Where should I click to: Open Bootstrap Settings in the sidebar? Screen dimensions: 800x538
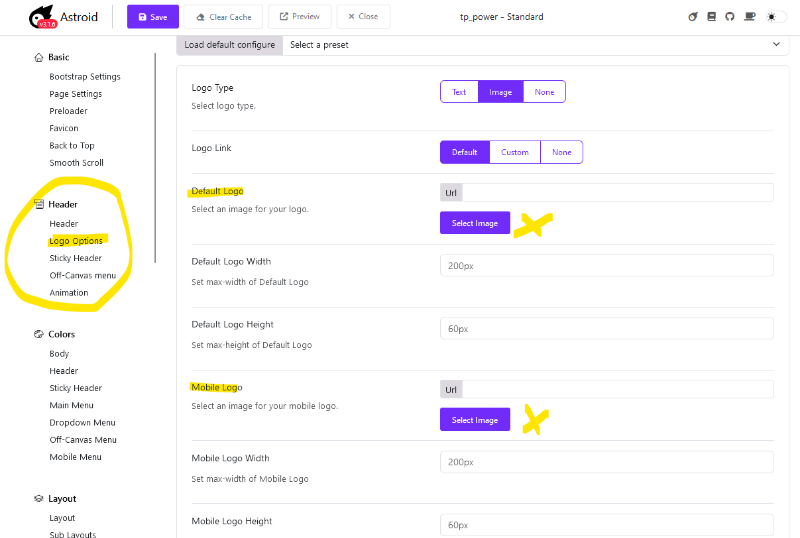point(85,77)
